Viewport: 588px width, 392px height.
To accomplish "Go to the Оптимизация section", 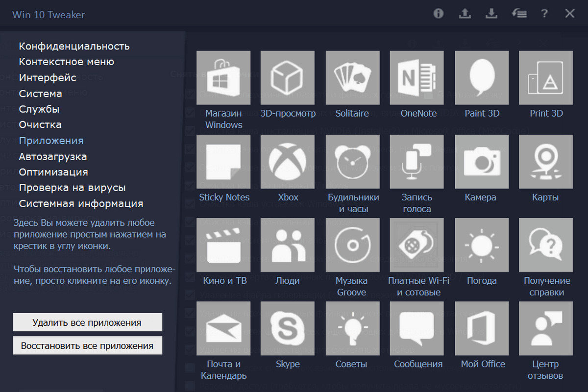I will 53,172.
